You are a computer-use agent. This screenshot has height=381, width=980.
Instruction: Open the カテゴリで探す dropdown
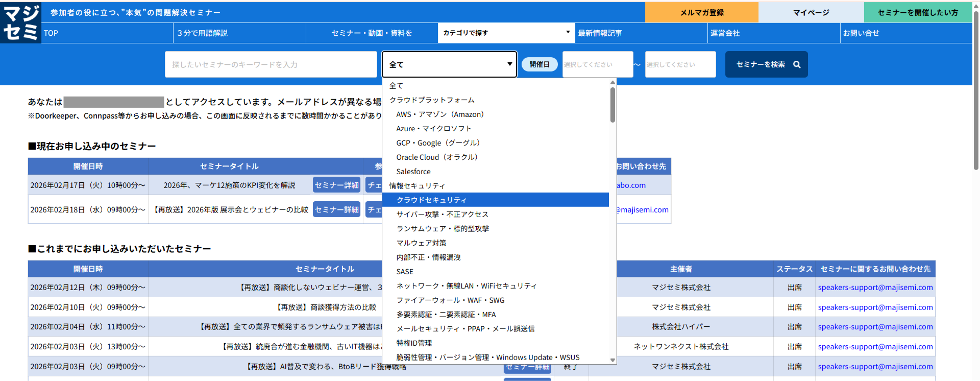coord(506,33)
